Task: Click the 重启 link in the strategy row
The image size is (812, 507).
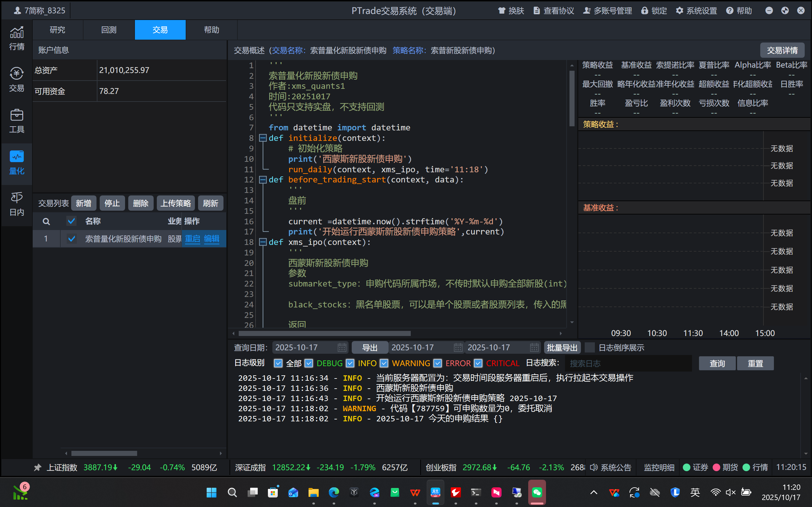Action: tap(192, 239)
